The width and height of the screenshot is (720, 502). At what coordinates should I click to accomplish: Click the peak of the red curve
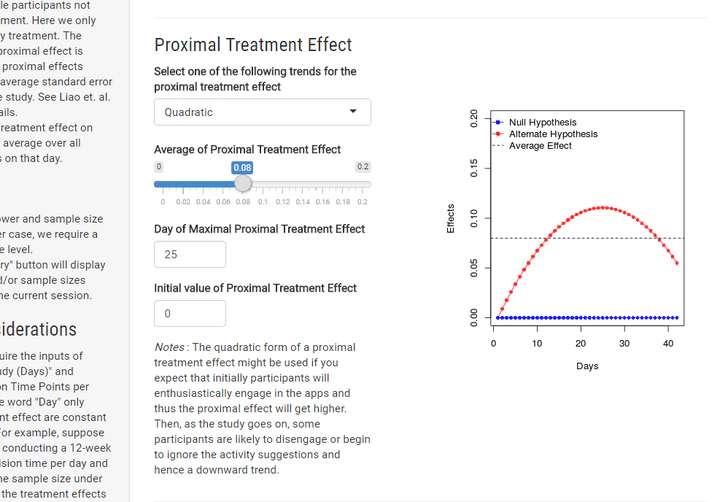(603, 207)
